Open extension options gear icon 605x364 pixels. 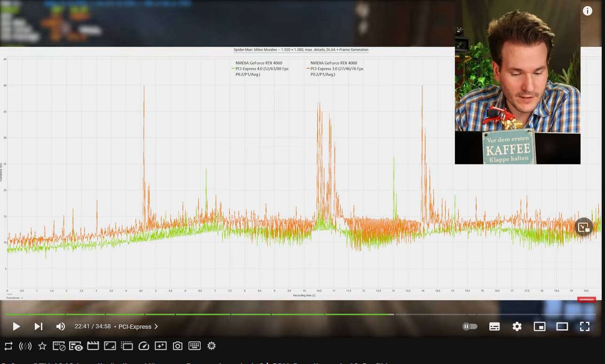(212, 346)
